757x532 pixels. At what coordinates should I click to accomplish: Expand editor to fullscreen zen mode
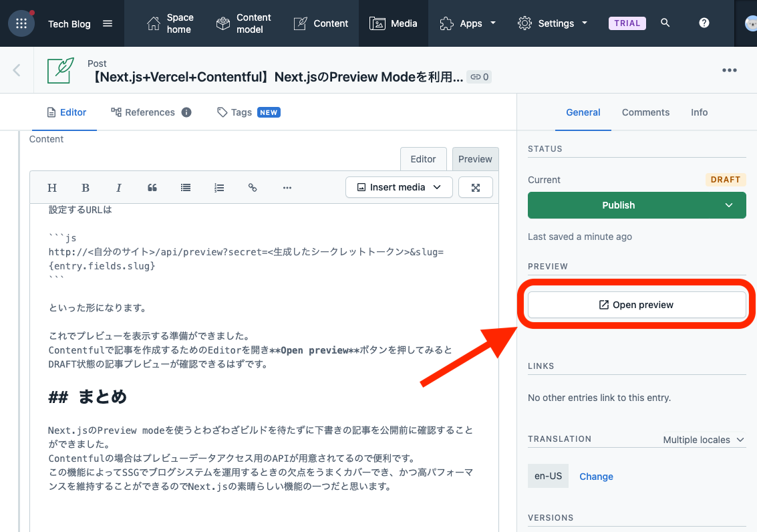476,187
